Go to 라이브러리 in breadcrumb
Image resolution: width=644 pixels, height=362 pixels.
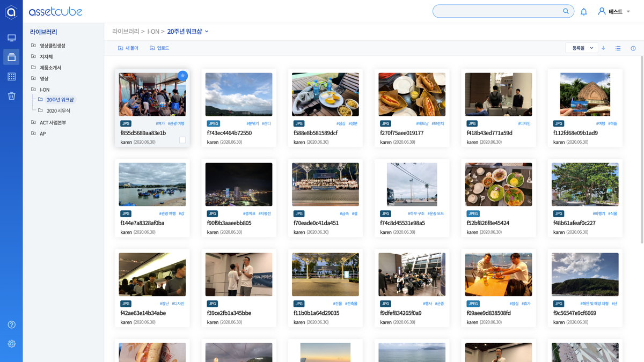point(126,32)
